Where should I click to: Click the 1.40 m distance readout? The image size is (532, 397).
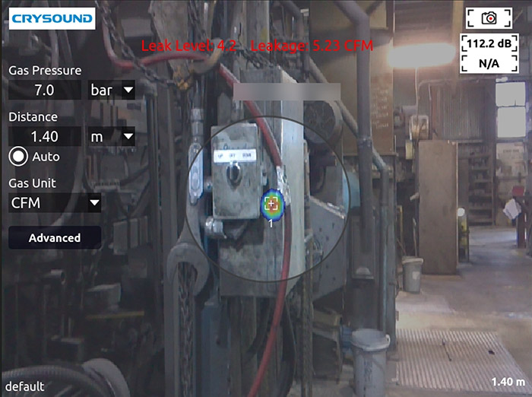(x=508, y=382)
